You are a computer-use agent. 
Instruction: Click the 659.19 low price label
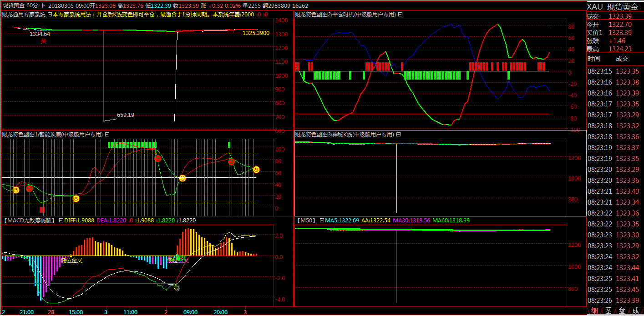[x=126, y=115]
